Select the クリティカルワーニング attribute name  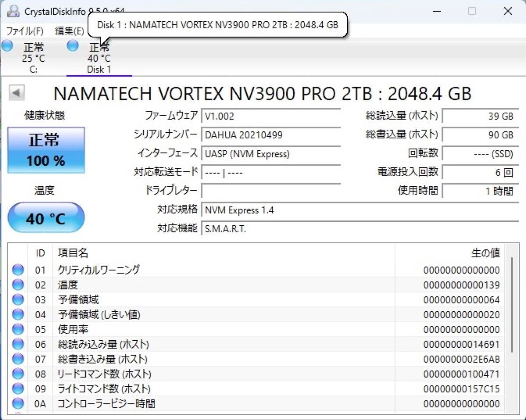coord(99,270)
